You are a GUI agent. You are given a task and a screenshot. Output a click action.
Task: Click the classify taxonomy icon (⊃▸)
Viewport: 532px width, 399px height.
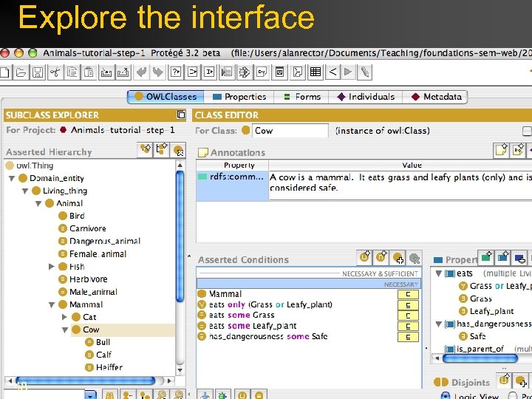pyautogui.click(x=193, y=72)
